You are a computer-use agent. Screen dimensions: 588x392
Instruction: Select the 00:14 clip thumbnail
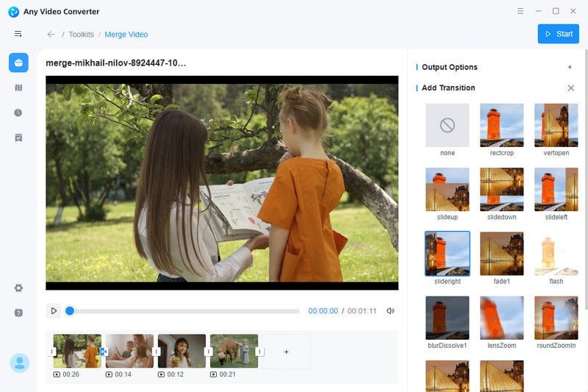(129, 351)
